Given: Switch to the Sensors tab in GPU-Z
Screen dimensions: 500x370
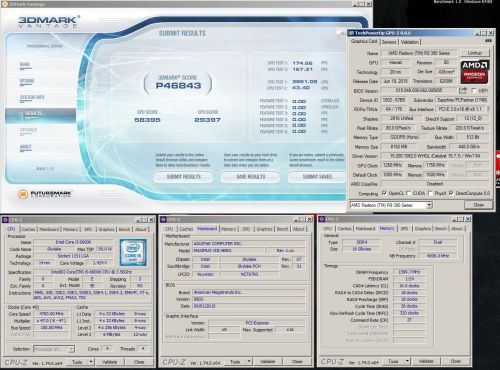Looking at the screenshot, I should (x=389, y=42).
